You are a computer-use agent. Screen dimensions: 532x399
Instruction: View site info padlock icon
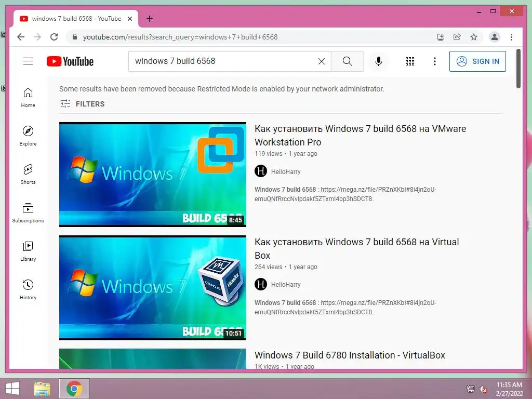click(75, 37)
